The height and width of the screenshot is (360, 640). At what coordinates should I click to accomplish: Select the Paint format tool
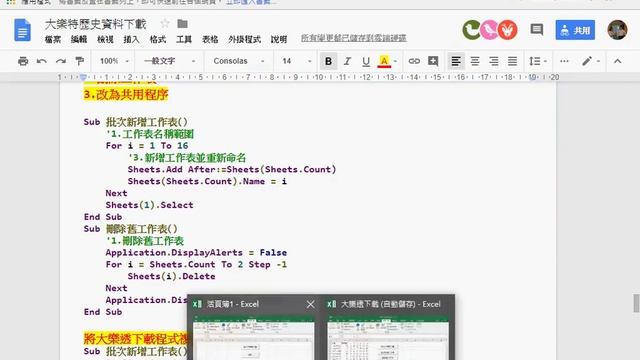click(80, 61)
